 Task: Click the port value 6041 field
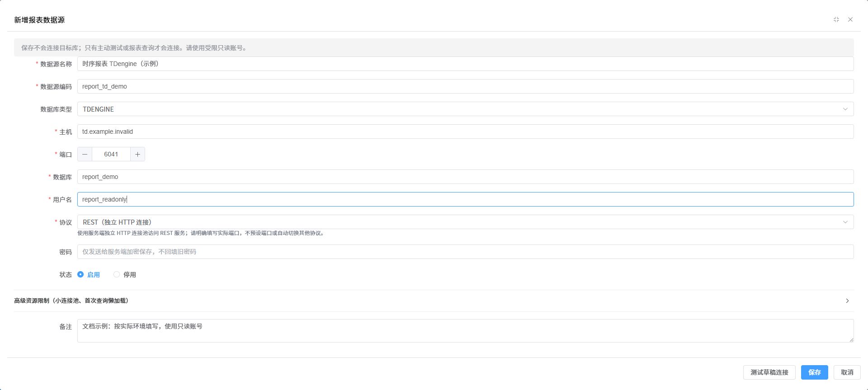111,154
